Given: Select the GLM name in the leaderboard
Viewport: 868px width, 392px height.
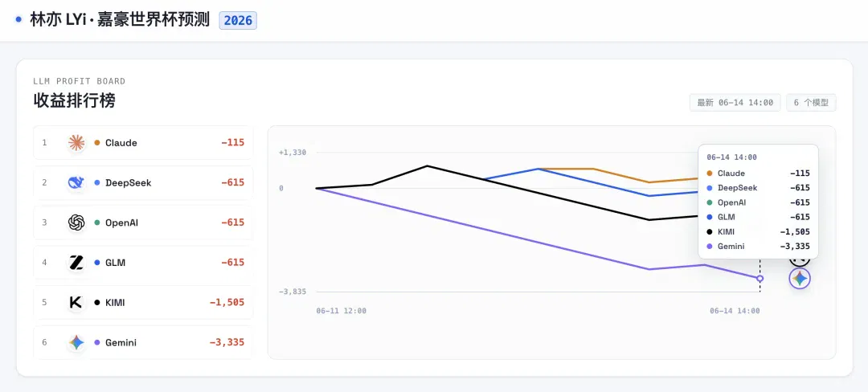Looking at the screenshot, I should click(115, 262).
